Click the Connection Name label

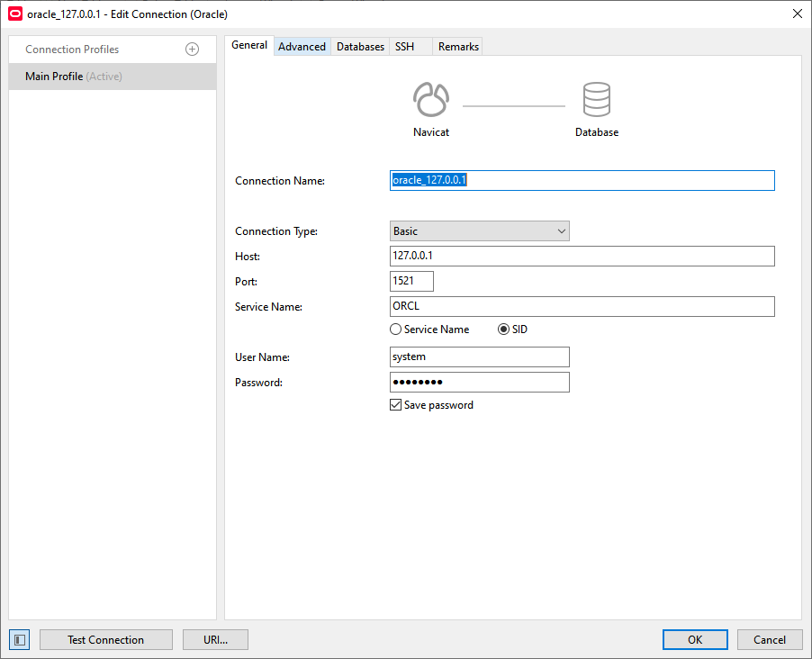click(x=280, y=181)
